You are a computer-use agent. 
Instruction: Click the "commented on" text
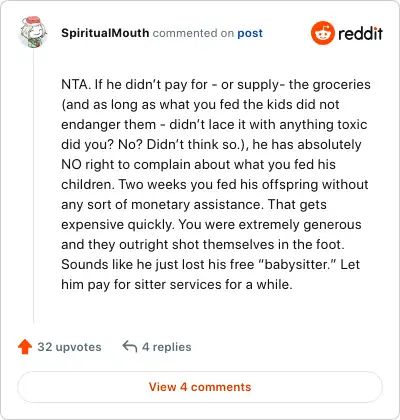click(x=193, y=33)
